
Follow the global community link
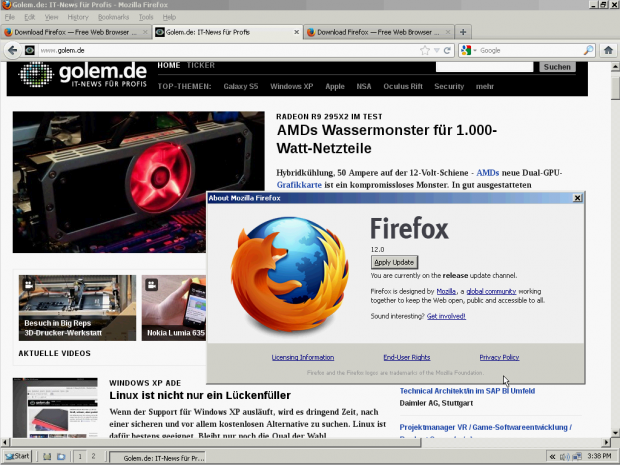tap(491, 291)
